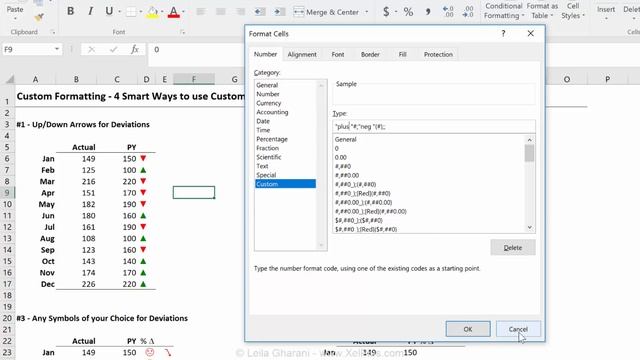Click Select All corner triangle
640x360 pixels.
(9, 79)
